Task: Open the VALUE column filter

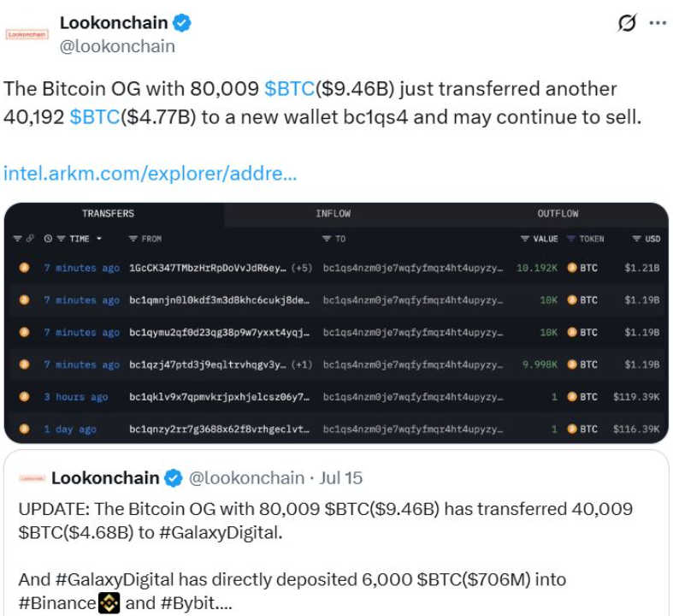Action: pyautogui.click(x=524, y=239)
